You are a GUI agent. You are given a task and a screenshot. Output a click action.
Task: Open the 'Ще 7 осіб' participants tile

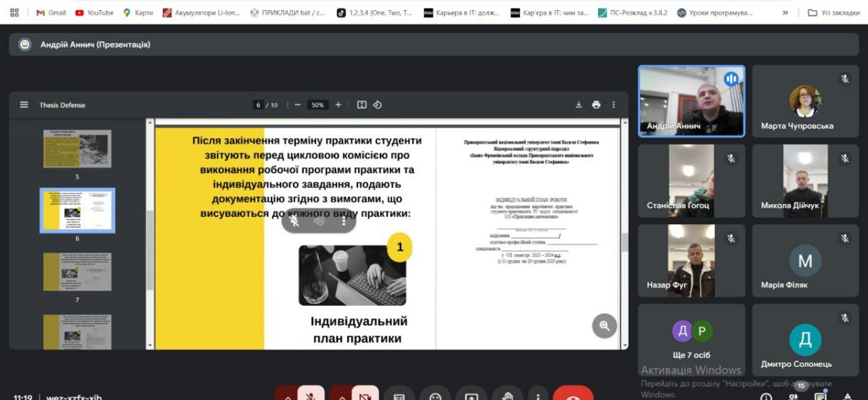(x=692, y=339)
